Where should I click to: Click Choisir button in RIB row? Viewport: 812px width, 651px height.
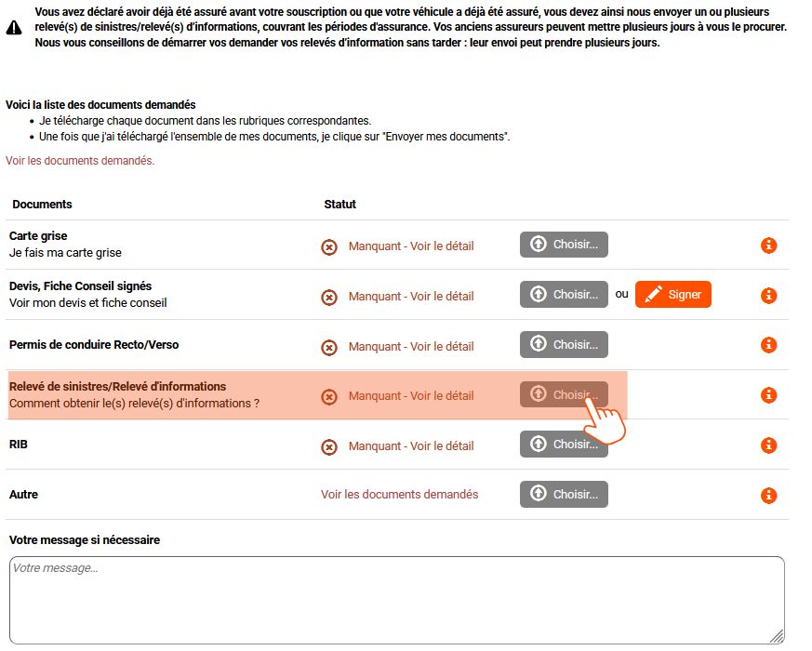[x=564, y=445]
